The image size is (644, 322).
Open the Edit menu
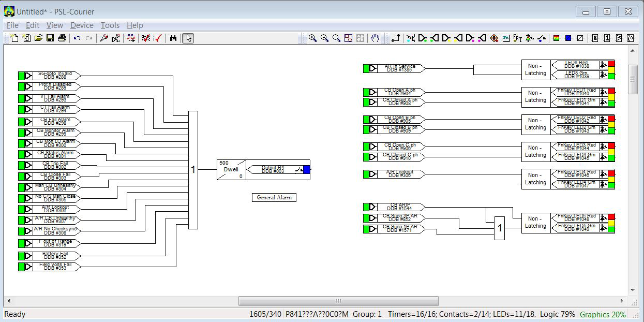pyautogui.click(x=33, y=25)
